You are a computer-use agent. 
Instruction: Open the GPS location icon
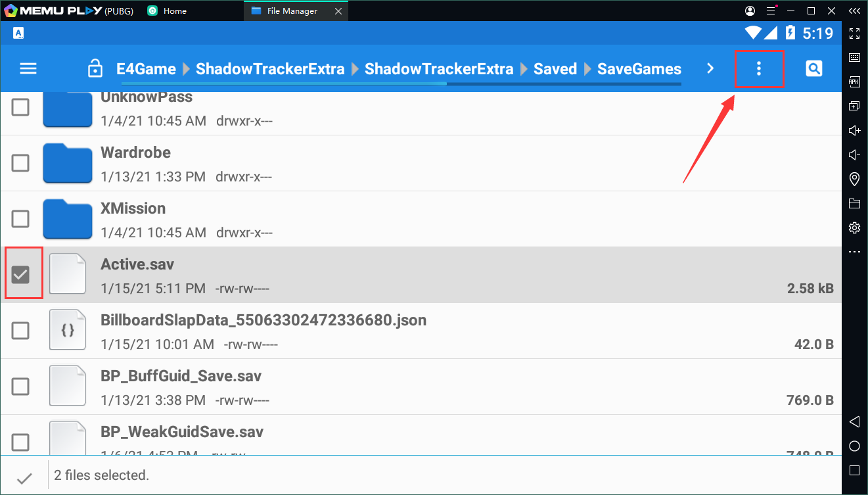click(x=854, y=179)
